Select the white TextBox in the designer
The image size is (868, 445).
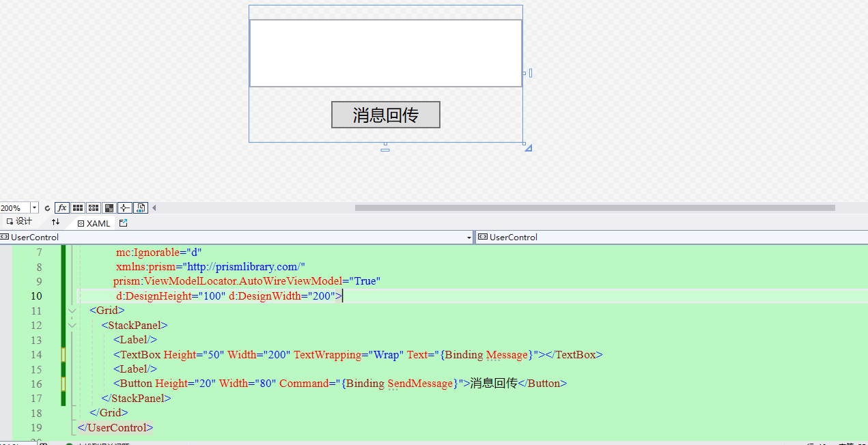click(386, 53)
